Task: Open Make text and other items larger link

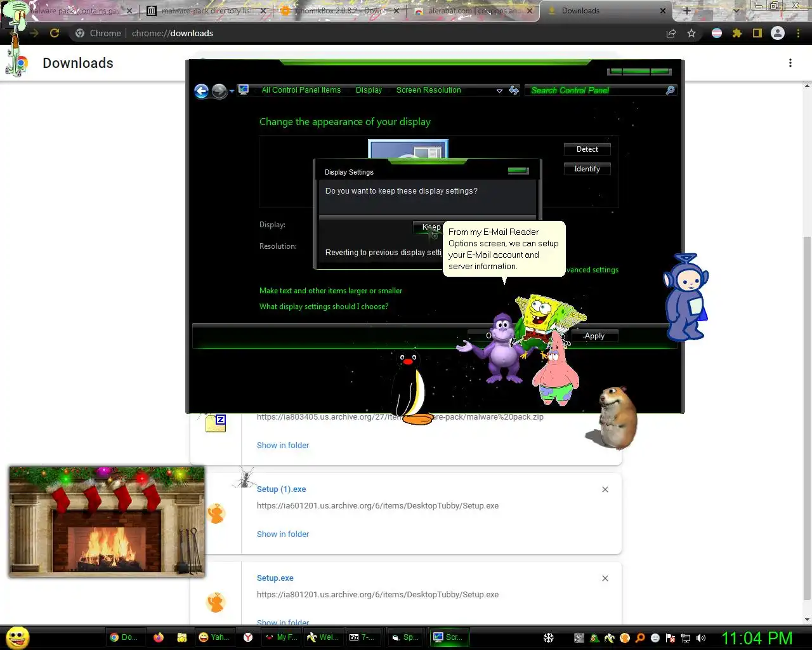Action: [x=331, y=291]
